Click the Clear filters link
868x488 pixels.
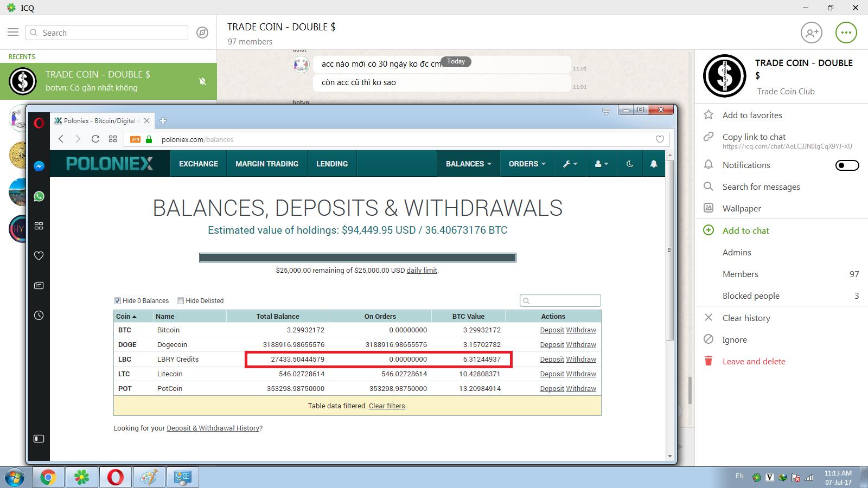point(387,406)
